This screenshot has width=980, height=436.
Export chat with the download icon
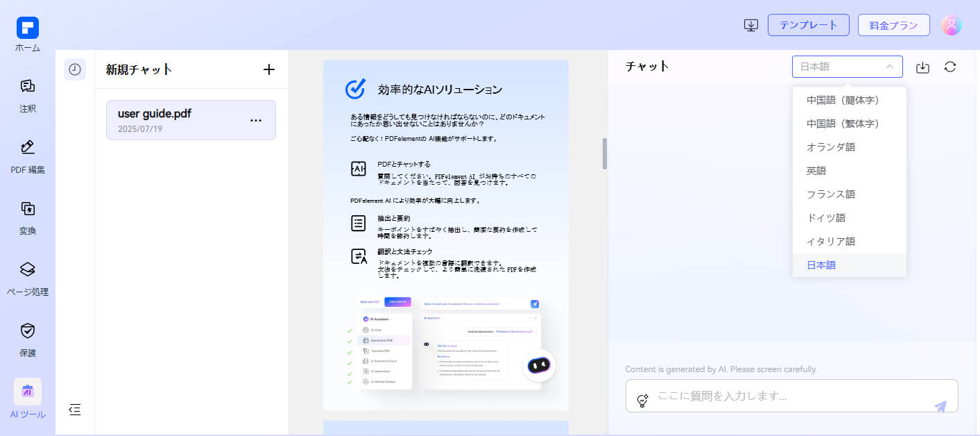[x=922, y=67]
